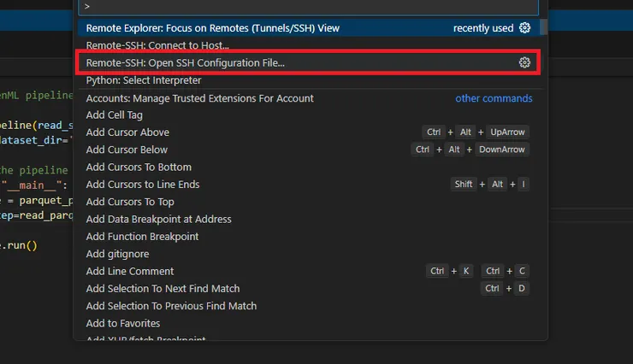Choose the Add Cell Tag command

309,115
